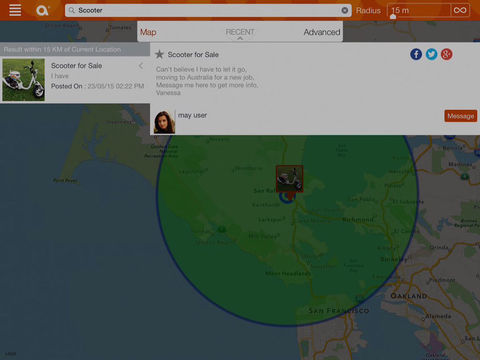Share listing on Google Plus
The image size is (480, 360).
pyautogui.click(x=447, y=54)
